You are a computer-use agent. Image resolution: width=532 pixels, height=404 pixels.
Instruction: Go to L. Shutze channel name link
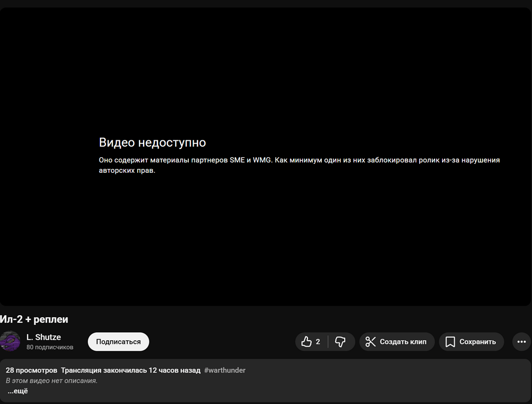pos(44,337)
